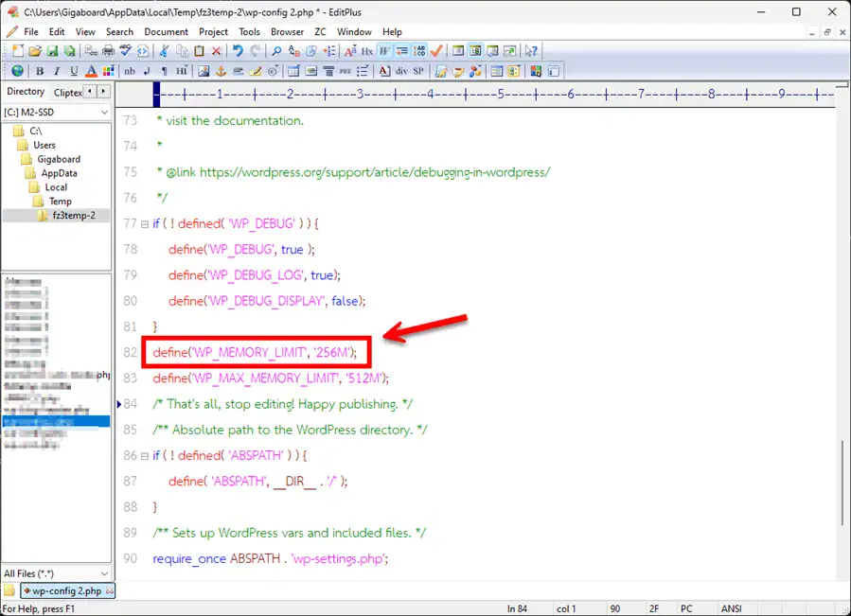The image size is (851, 616).
Task: Click the Print icon
Action: point(109,51)
